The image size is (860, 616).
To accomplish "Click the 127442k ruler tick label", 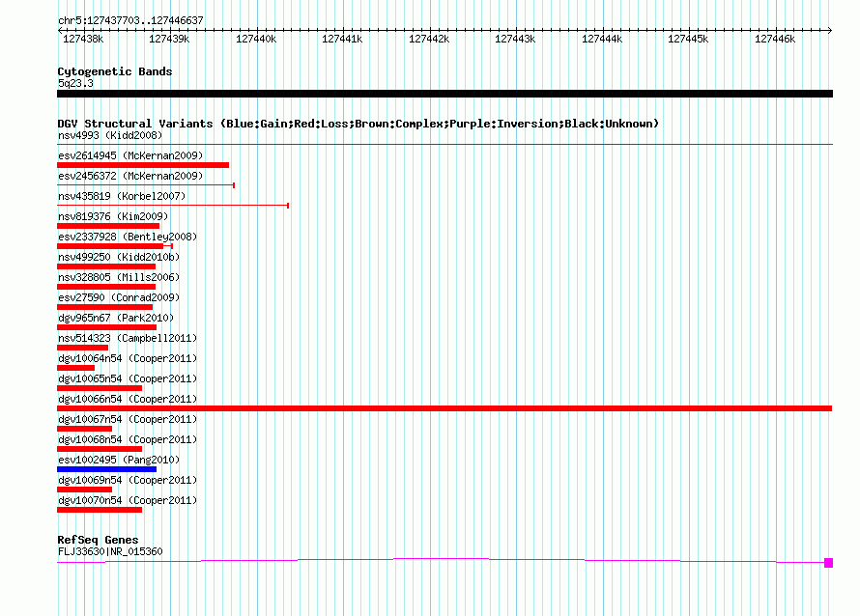I will point(429,39).
